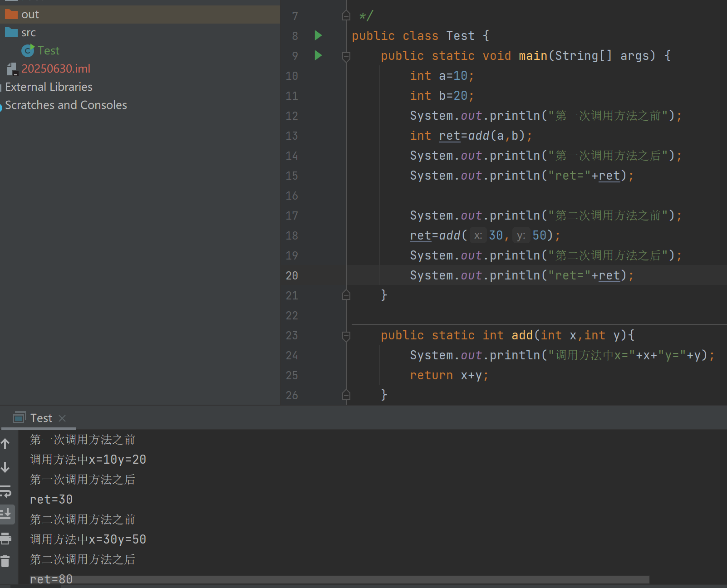Screen dimensions: 727x588
Task: Expand External Libraries node
Action: [49, 87]
